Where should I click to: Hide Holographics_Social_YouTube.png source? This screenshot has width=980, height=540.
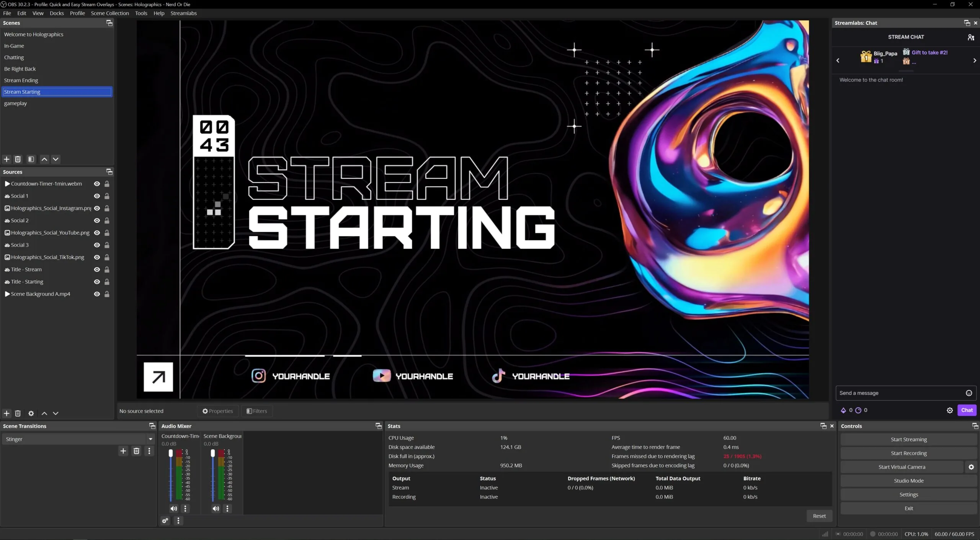click(97, 233)
